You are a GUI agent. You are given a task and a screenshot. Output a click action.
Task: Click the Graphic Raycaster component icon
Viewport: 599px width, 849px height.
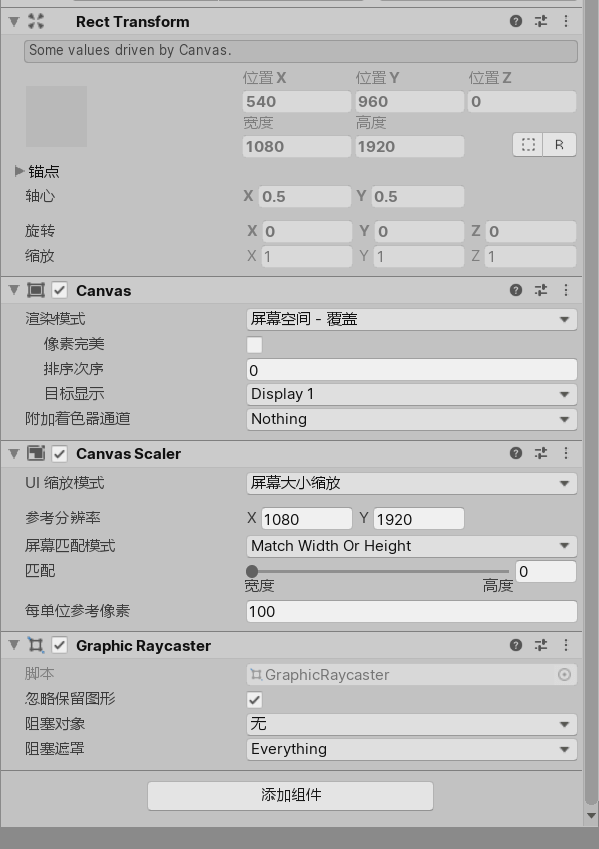click(36, 645)
